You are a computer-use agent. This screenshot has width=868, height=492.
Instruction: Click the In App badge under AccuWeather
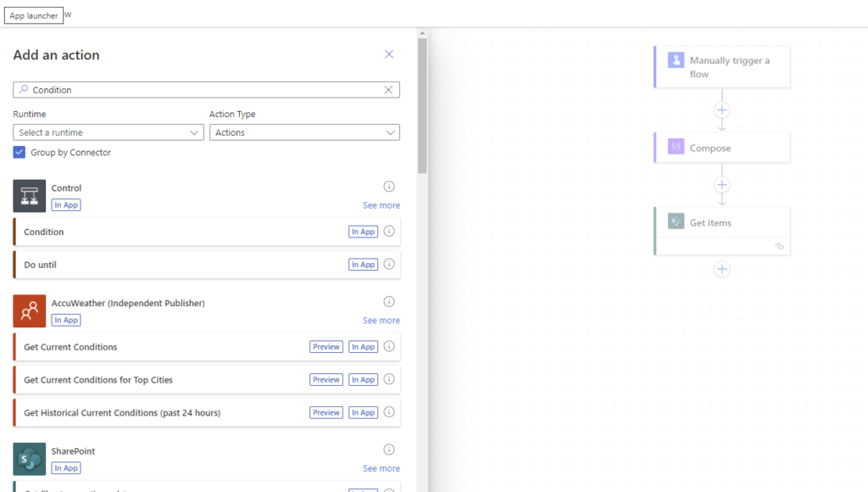pos(66,321)
